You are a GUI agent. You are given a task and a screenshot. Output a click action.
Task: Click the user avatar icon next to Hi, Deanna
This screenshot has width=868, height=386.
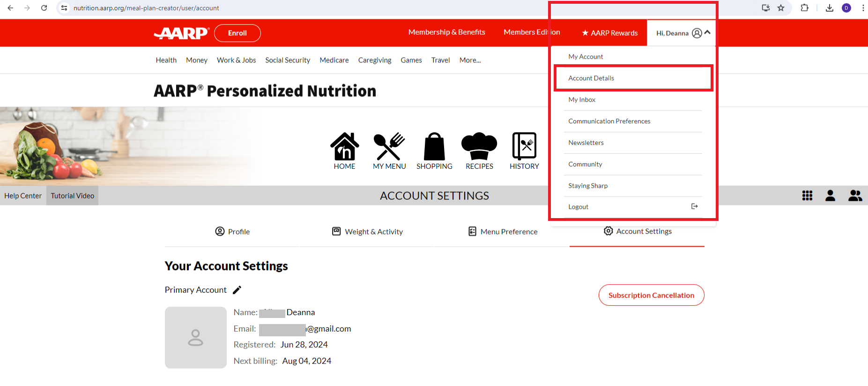pyautogui.click(x=697, y=33)
